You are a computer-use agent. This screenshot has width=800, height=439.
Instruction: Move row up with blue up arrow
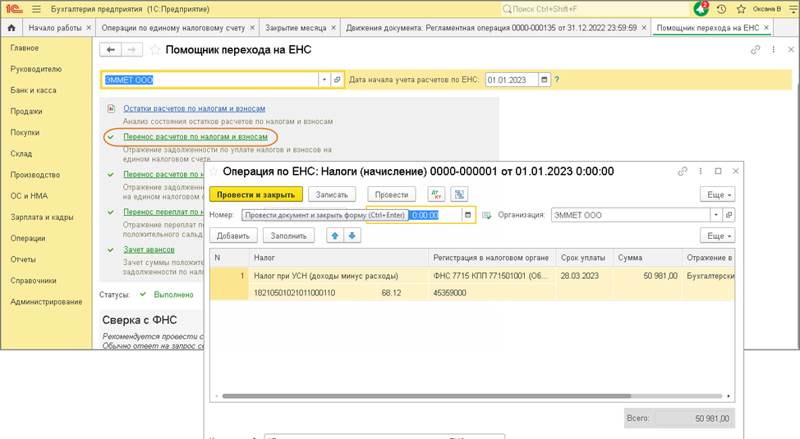point(335,235)
